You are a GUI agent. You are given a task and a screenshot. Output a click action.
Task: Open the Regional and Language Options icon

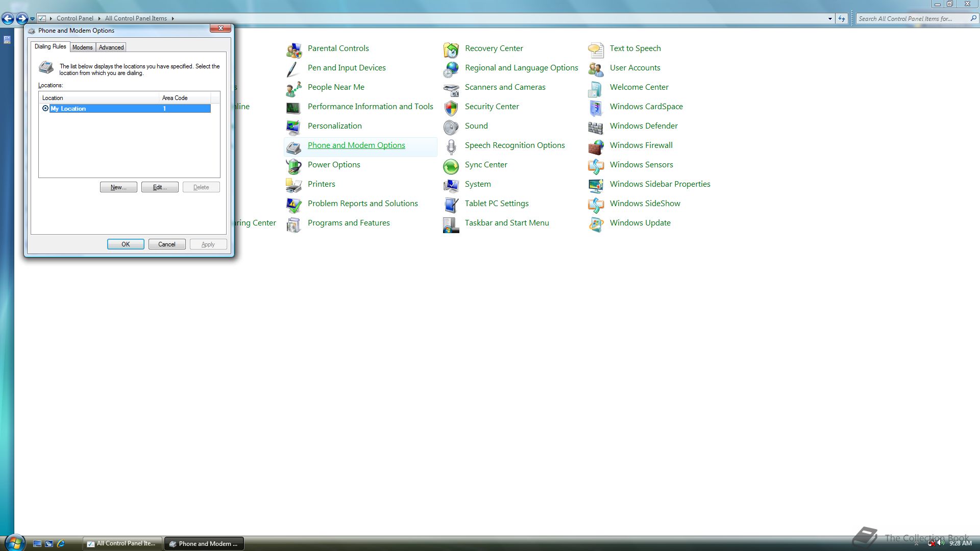[x=451, y=69]
